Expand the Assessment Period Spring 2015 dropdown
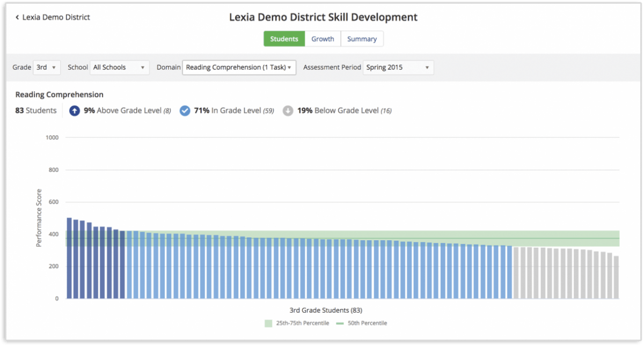644x346 pixels. click(398, 68)
